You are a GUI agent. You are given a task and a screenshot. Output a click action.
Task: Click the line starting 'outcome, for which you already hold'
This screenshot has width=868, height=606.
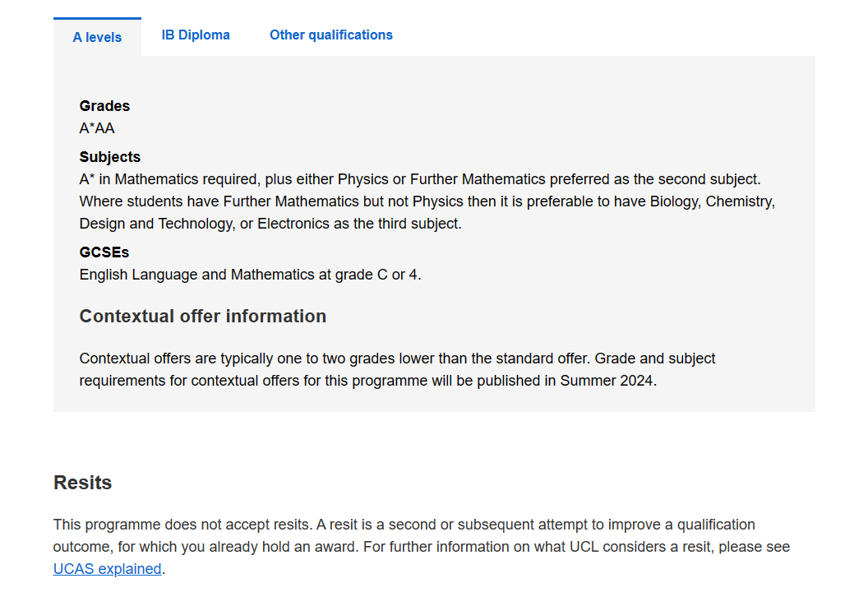tap(422, 547)
